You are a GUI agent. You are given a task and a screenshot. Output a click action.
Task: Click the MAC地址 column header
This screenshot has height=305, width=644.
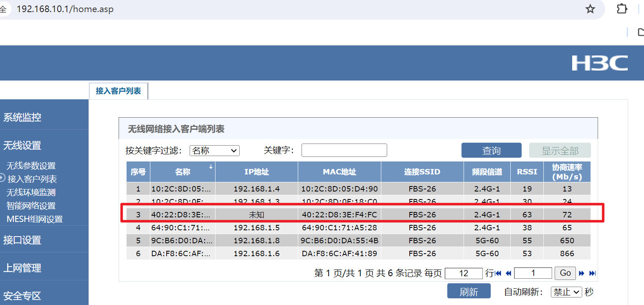340,172
